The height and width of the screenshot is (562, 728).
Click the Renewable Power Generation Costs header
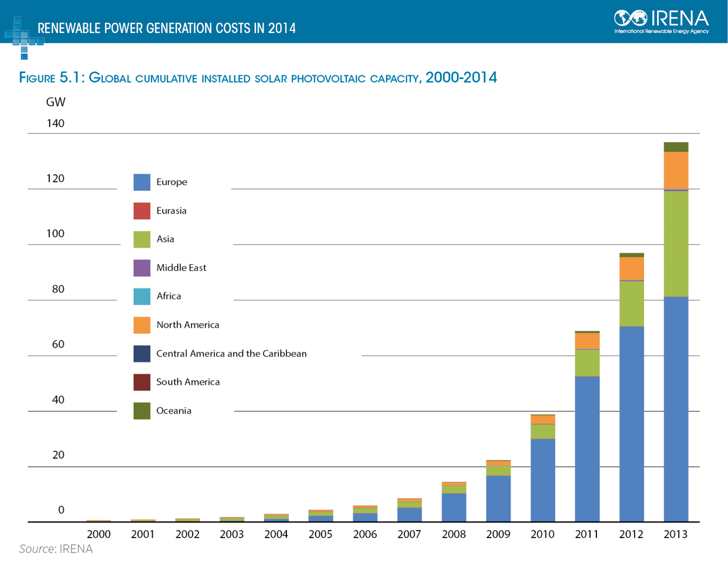pos(166,28)
